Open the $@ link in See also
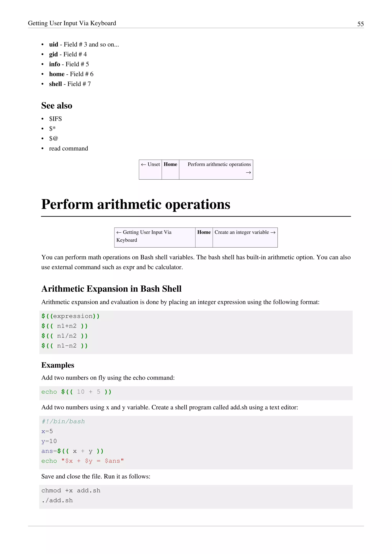Viewport: 392px width, 554px height. point(54,138)
